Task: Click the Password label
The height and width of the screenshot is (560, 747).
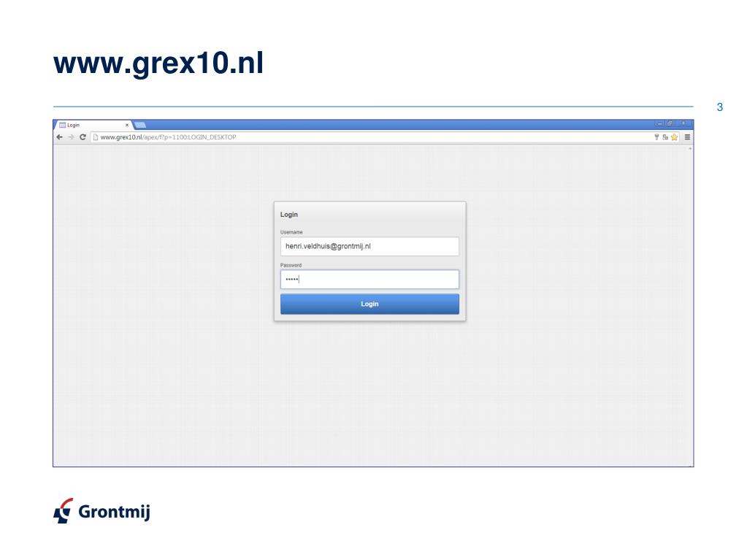Action: click(x=291, y=265)
